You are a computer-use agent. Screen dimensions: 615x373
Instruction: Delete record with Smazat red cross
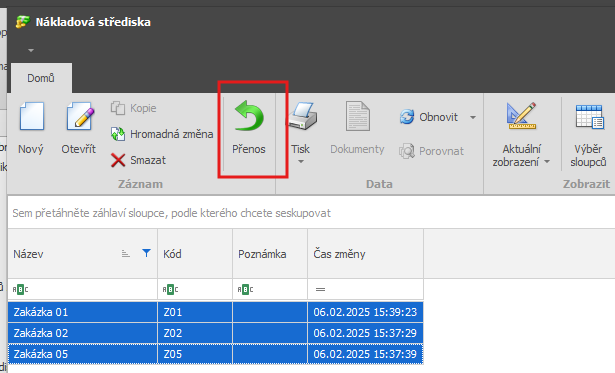(138, 160)
